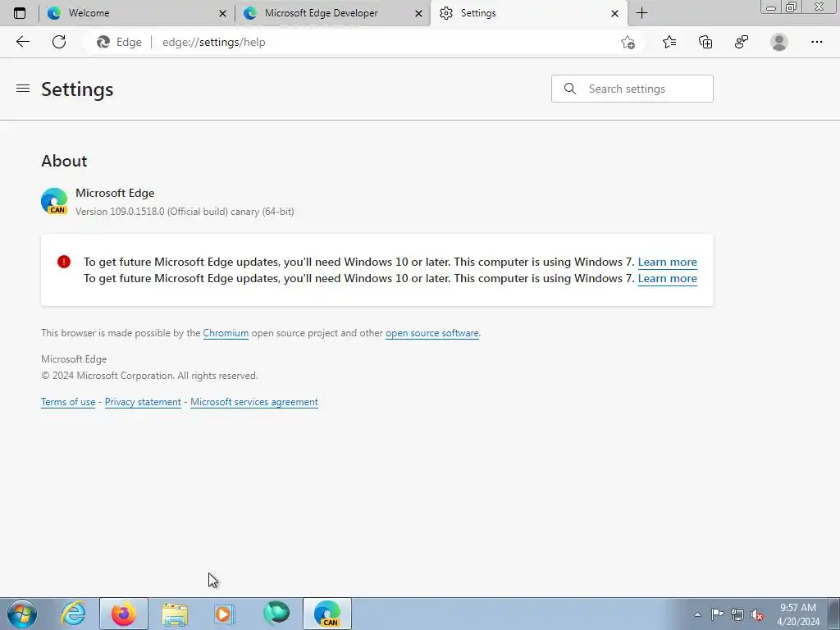Viewport: 840px width, 630px height.
Task: Open a new tab with plus button
Action: [x=641, y=13]
